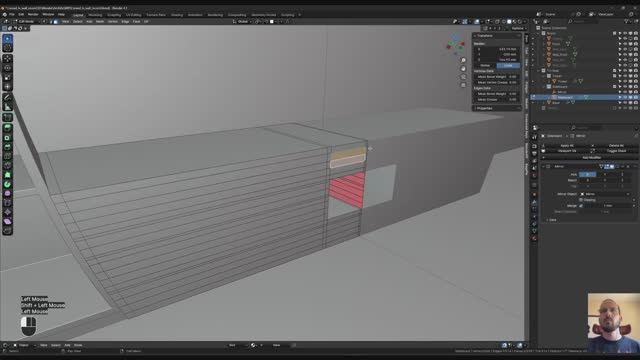Open viewport shading options dropdown arrow
The image size is (640, 360).
click(x=525, y=22)
